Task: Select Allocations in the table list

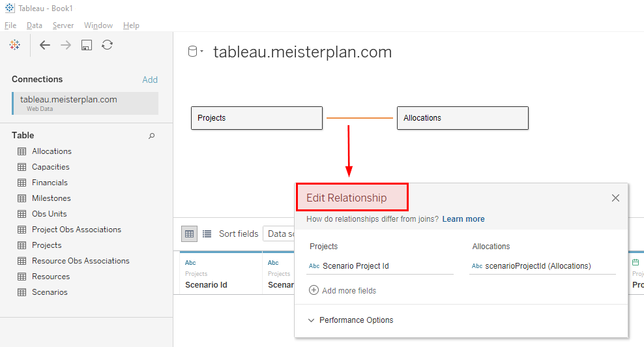Action: [x=51, y=151]
